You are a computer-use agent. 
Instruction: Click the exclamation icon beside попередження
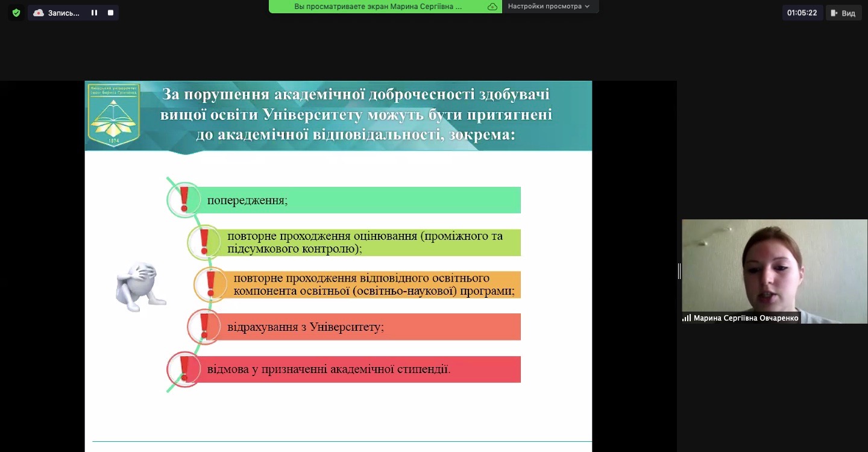[x=184, y=199]
